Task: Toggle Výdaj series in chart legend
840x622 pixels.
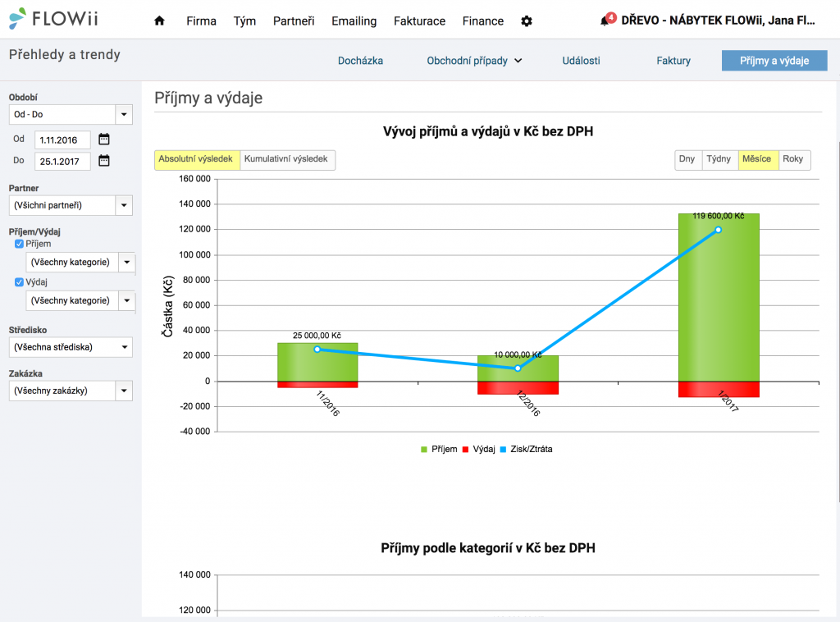Action: pyautogui.click(x=478, y=449)
